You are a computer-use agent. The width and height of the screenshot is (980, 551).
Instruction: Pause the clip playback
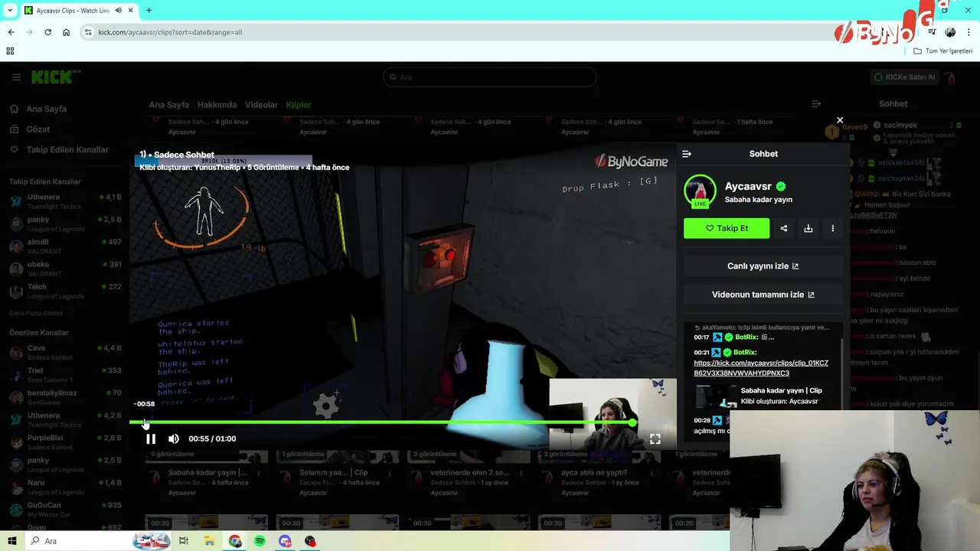tap(151, 439)
